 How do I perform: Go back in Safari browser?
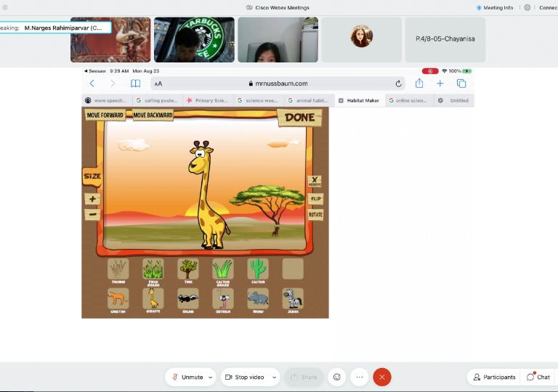pyautogui.click(x=92, y=83)
